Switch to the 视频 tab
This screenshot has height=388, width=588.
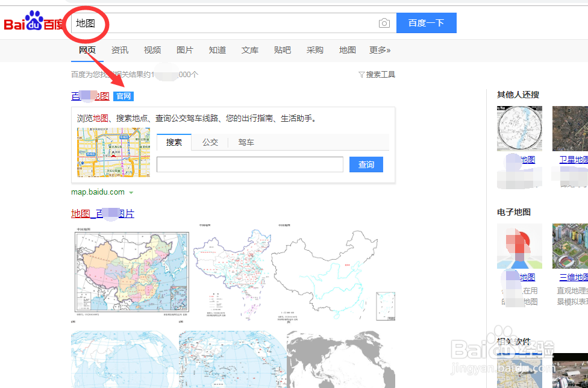pyautogui.click(x=152, y=50)
